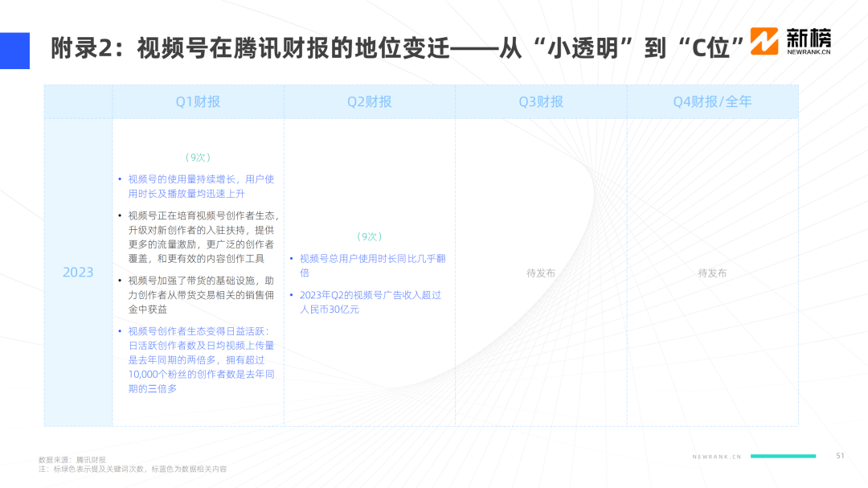This screenshot has height=488, width=868.
Task: Select the Q1财报 column header
Action: click(199, 102)
